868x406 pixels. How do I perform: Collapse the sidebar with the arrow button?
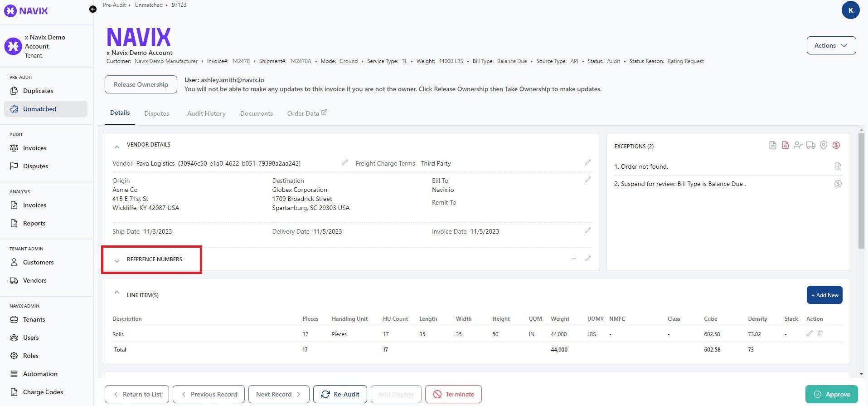pos(93,9)
